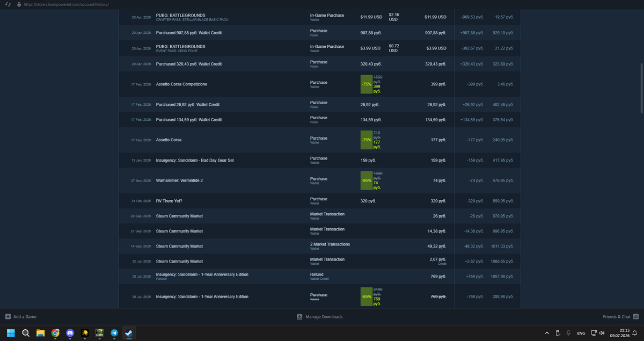The width and height of the screenshot is (644, 341).
Task: Click the -909,53 руб. wallet change
Action: click(473, 17)
